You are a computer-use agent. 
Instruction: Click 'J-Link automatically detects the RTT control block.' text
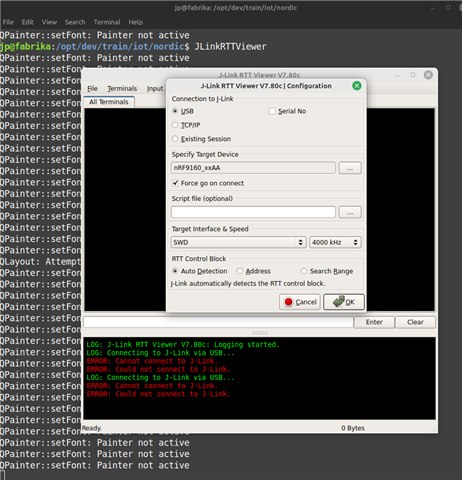tap(248, 283)
